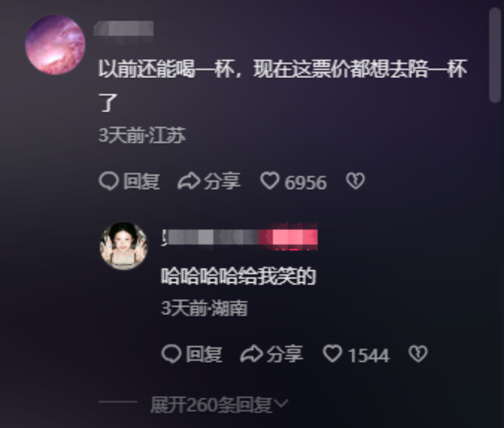Click 回复 label on 哈哈哈哈 reply
The image size is (504, 428).
[x=204, y=355]
